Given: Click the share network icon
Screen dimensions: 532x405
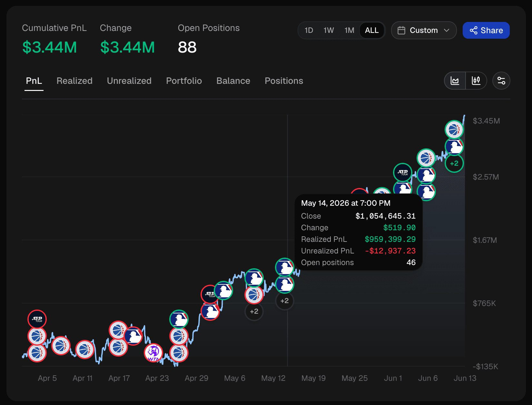Looking at the screenshot, I should 474,30.
